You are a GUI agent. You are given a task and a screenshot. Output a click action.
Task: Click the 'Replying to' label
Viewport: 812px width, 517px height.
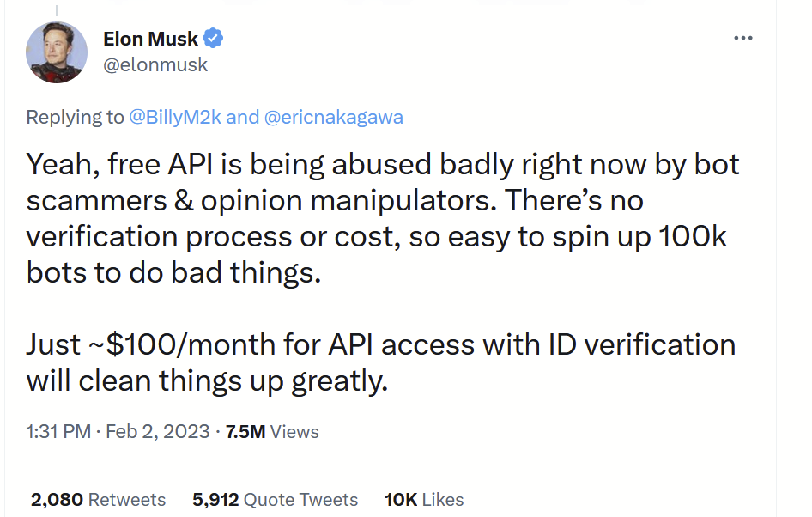tap(75, 118)
